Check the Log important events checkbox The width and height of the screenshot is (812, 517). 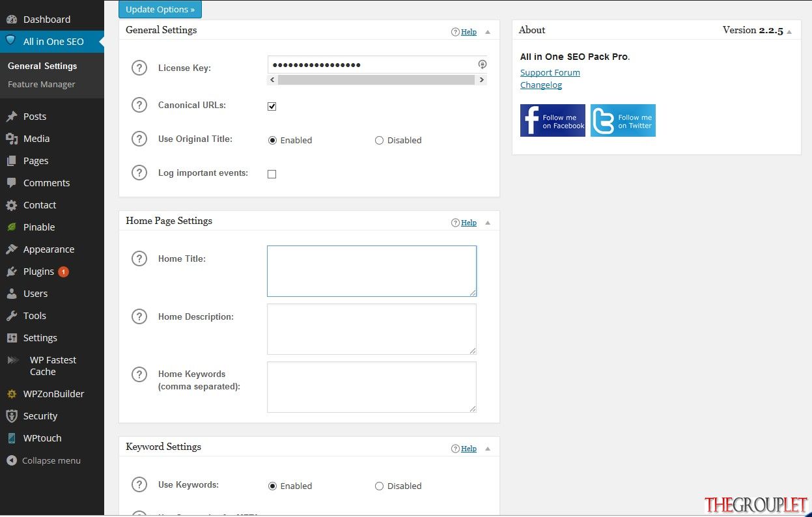pos(272,174)
